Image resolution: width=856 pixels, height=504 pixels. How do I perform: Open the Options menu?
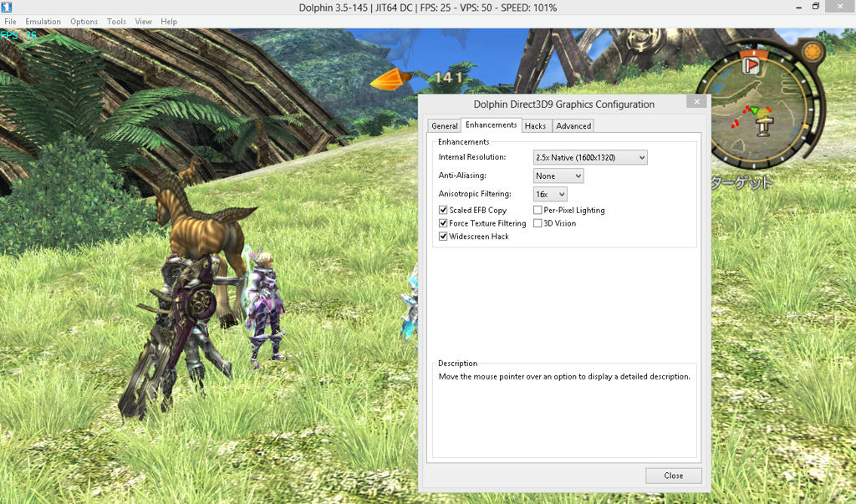click(x=84, y=21)
